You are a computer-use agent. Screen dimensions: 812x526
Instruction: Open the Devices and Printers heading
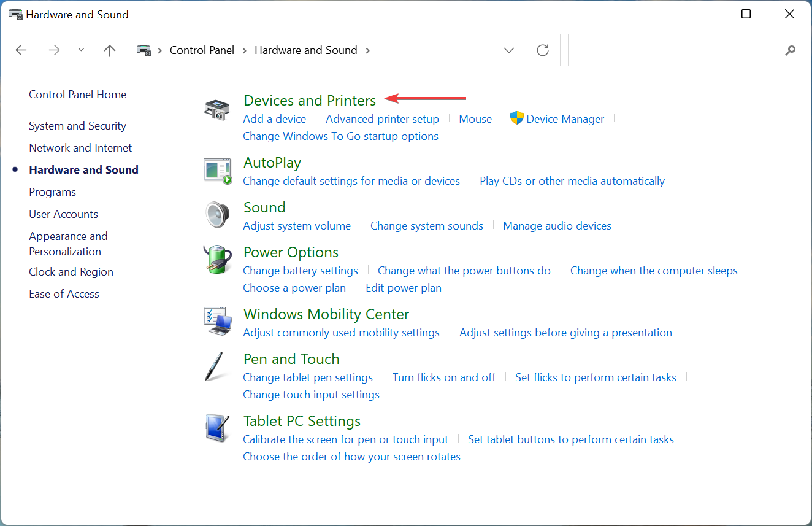[310, 101]
